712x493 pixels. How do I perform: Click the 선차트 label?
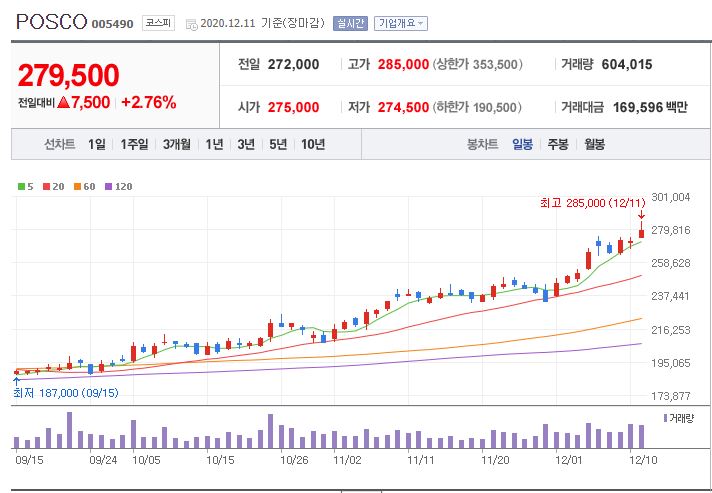59,144
